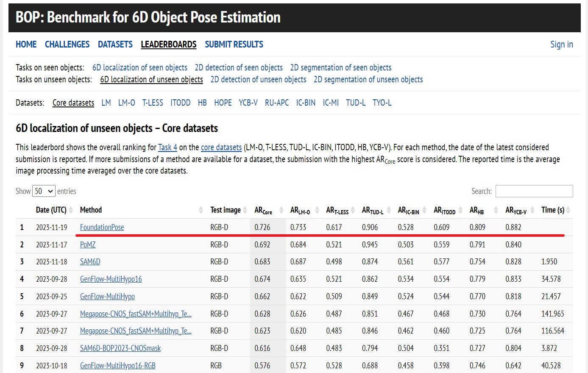
Task: Sort by AR TUD-L column arrows
Action: pos(389,210)
